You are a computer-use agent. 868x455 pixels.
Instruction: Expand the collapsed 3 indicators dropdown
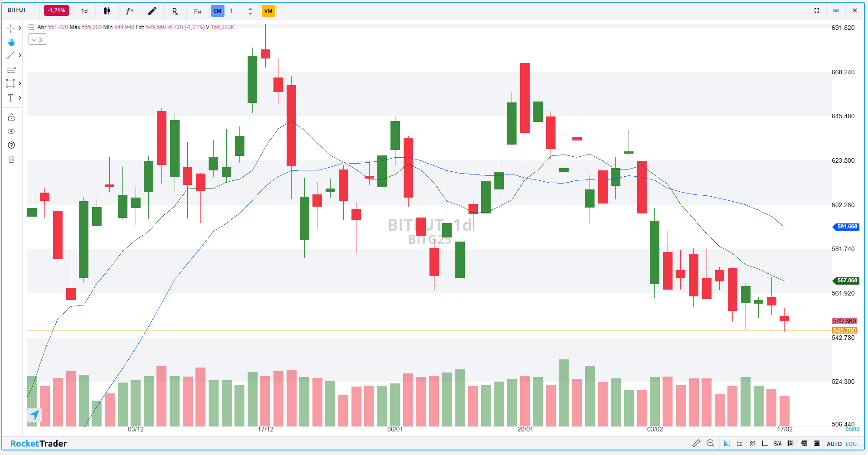[37, 40]
